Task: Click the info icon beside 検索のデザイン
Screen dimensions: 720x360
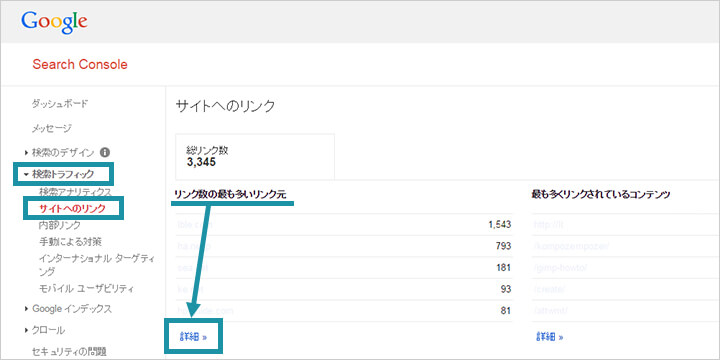Action: coord(105,152)
